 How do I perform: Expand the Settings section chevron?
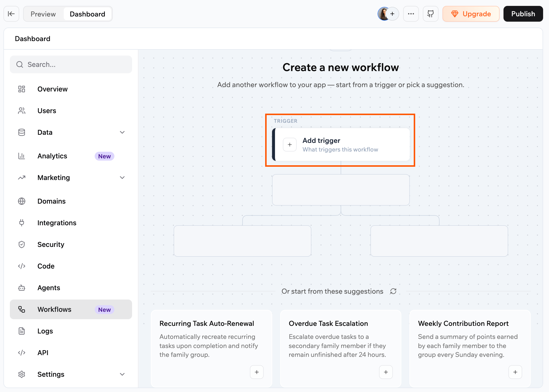[122, 374]
